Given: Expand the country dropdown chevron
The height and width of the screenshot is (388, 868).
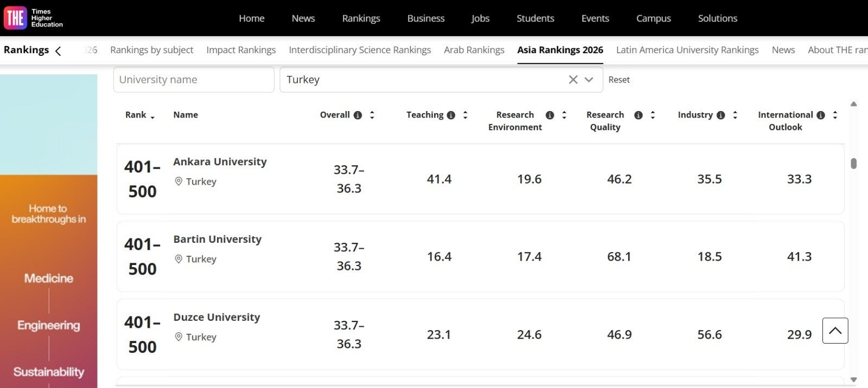Looking at the screenshot, I should point(589,80).
